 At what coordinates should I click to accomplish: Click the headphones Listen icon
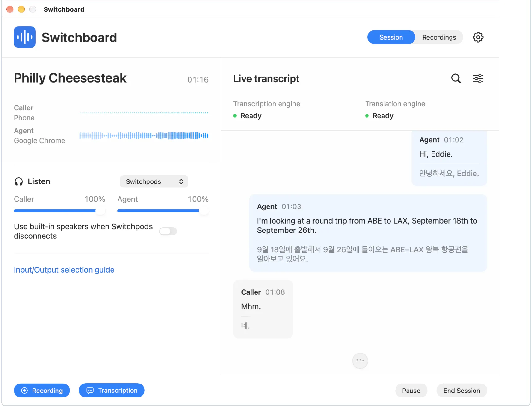(x=19, y=181)
